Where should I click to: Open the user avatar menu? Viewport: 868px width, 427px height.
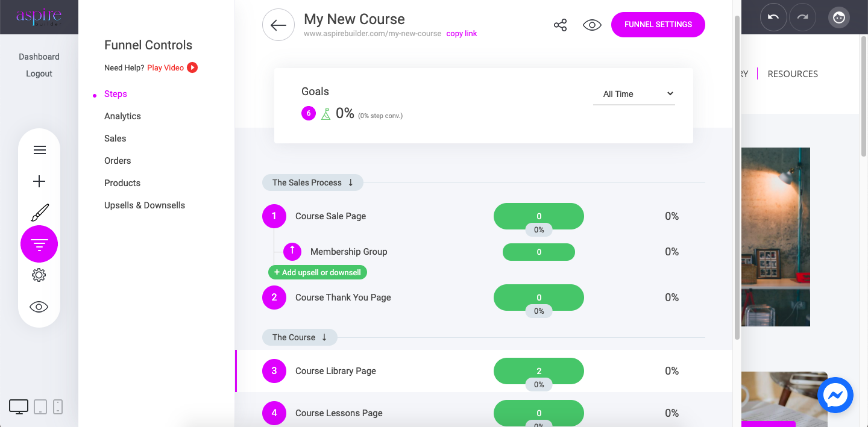point(838,17)
